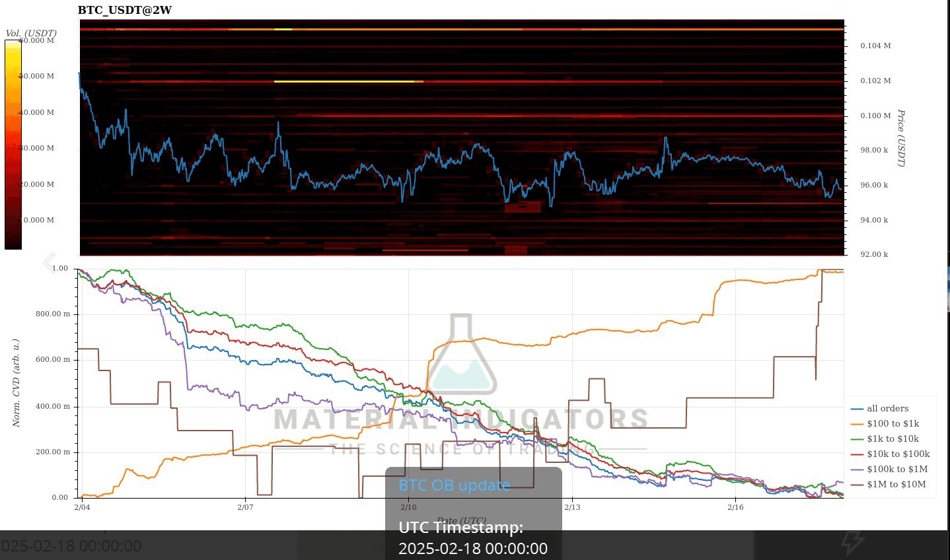Click the 'Price (USDT)' axis label
The width and height of the screenshot is (950, 560).
coord(901,138)
